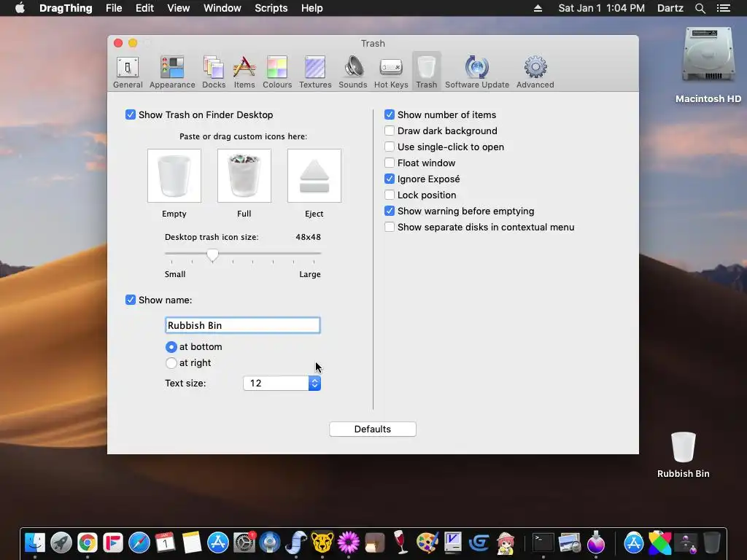Image resolution: width=747 pixels, height=560 pixels.
Task: Open Launchpad from the Dock
Action: coord(61,542)
